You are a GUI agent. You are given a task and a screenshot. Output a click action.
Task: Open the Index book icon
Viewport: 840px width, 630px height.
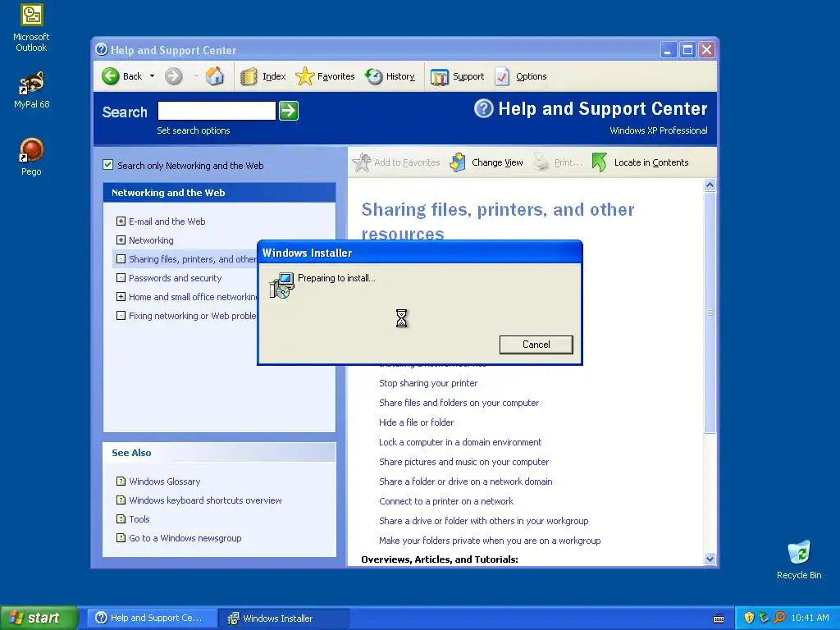pyautogui.click(x=249, y=76)
